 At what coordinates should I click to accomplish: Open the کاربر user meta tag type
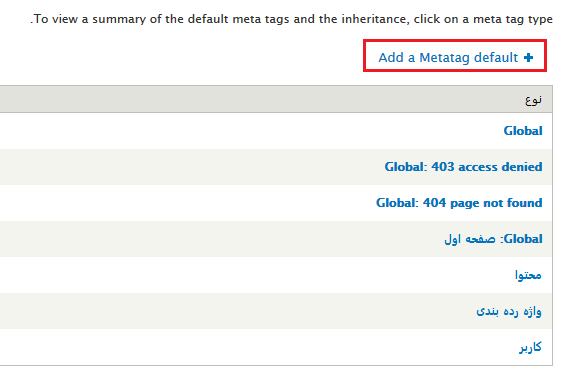tap(530, 347)
